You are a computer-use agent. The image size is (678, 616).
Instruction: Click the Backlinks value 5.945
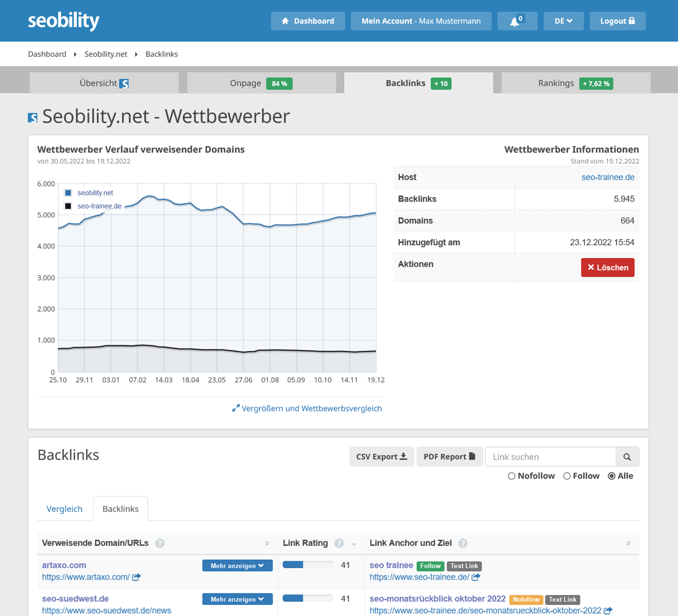tap(624, 199)
